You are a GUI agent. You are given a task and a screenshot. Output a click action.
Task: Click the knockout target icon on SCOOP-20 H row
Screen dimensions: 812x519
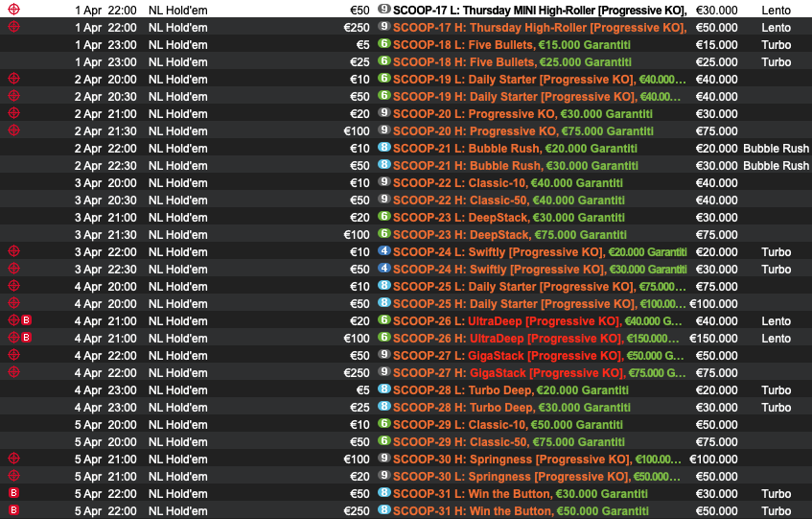(14, 130)
